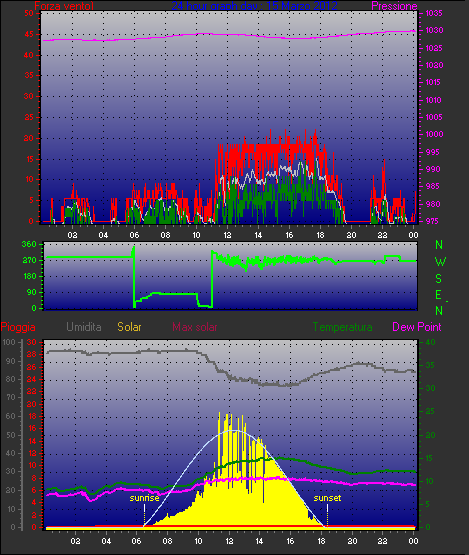469x555 pixels.
Task: Click the 24 hour graph day title
Action: click(x=254, y=6)
